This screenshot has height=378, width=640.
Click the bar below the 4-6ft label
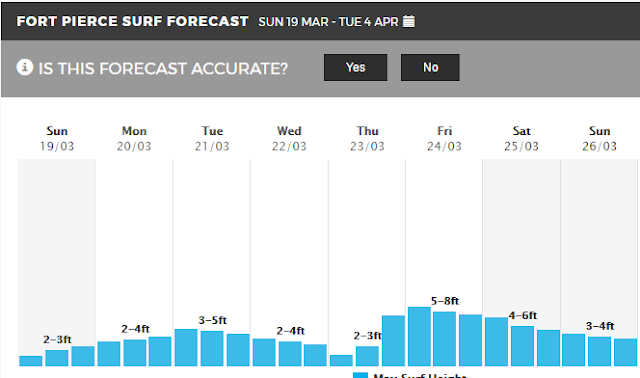coord(522,346)
